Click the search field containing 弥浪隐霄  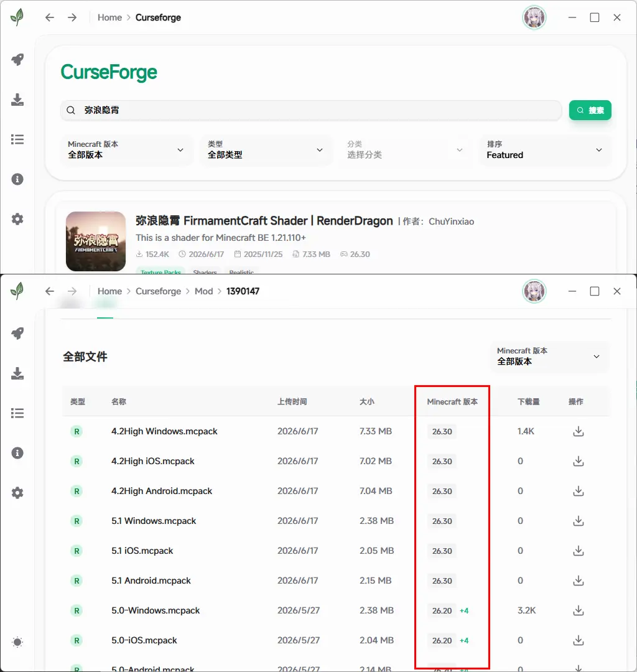[311, 110]
